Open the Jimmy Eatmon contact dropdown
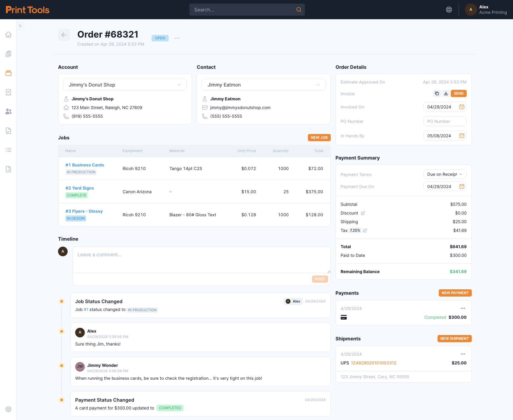 [318, 85]
